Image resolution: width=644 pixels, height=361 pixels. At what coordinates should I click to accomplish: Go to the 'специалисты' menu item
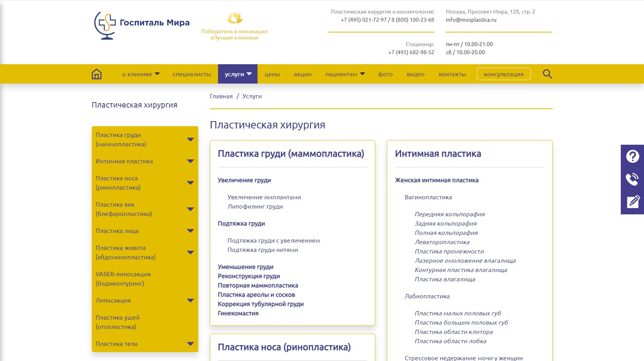pyautogui.click(x=192, y=74)
